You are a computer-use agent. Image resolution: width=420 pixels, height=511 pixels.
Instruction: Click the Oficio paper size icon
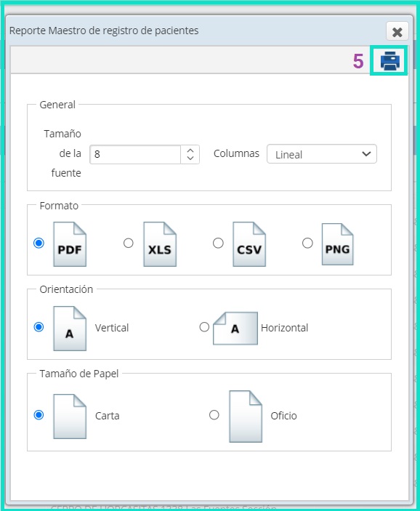pos(246,417)
